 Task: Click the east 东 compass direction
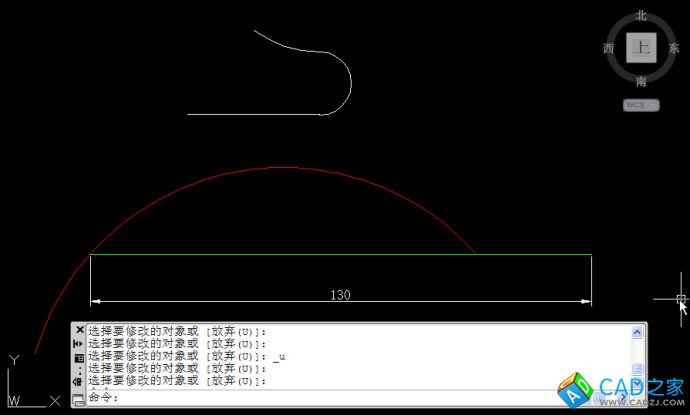674,48
